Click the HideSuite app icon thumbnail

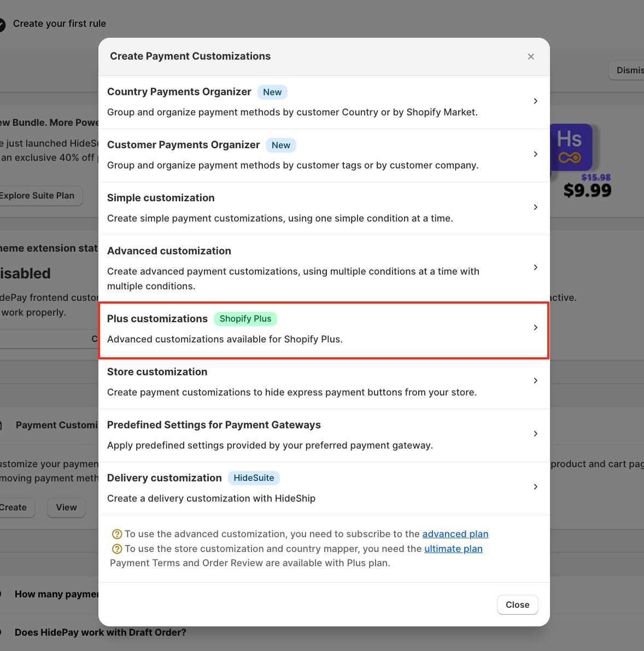pyautogui.click(x=571, y=147)
